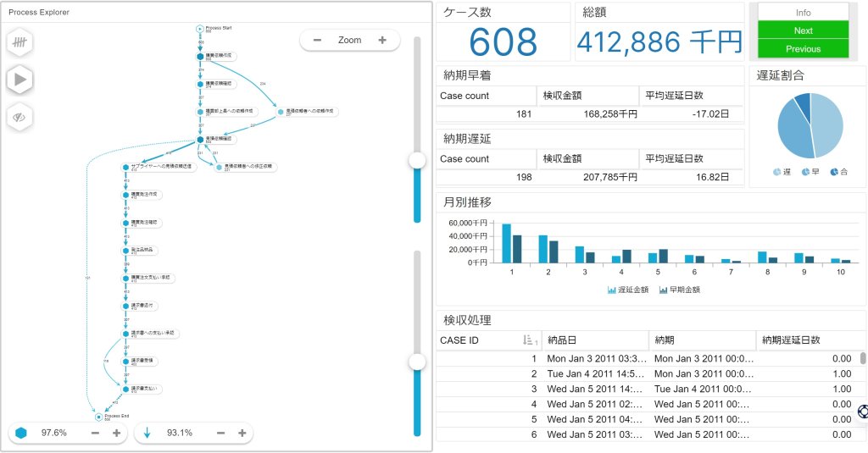Toggle the crossed-eye visibility icon
The height and width of the screenshot is (453, 868).
pyautogui.click(x=19, y=117)
